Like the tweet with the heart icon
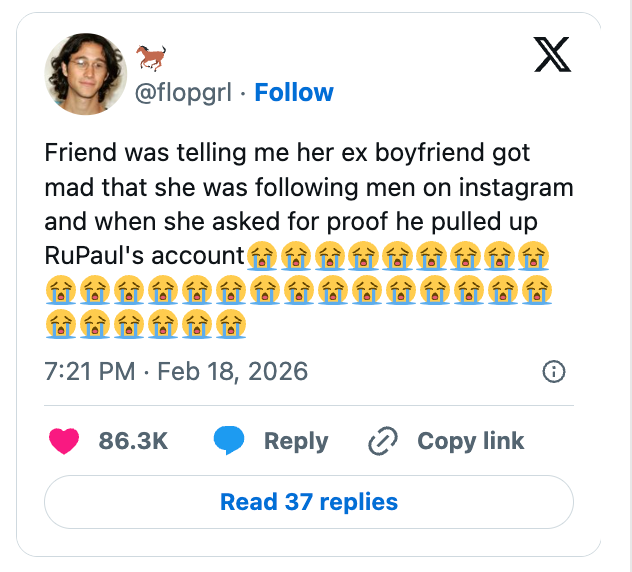The width and height of the screenshot is (632, 572). (65, 441)
